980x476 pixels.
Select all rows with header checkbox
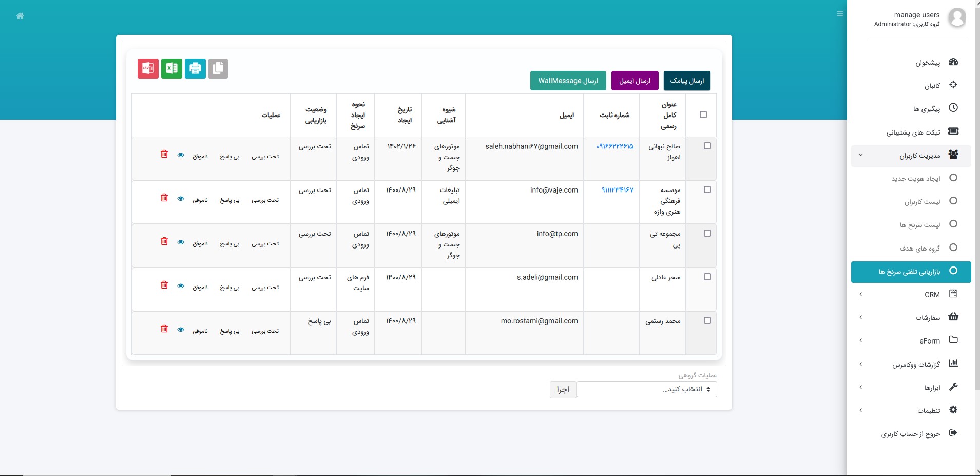coord(703,115)
